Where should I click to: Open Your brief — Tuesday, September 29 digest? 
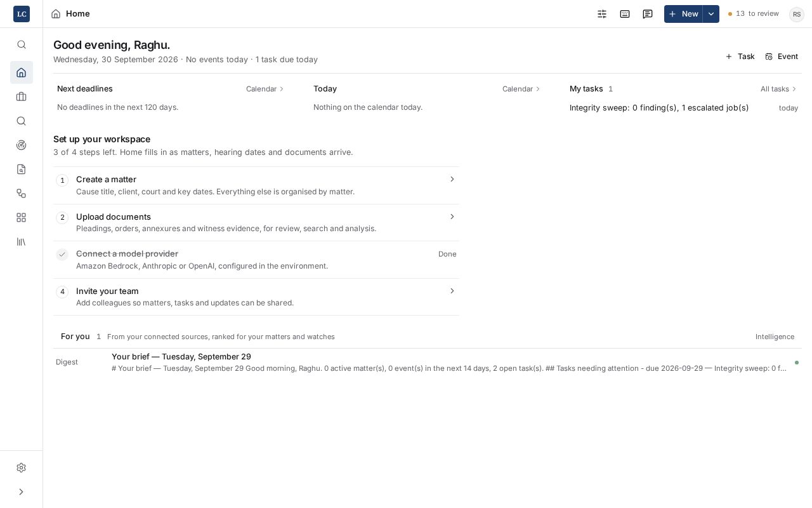(428, 362)
